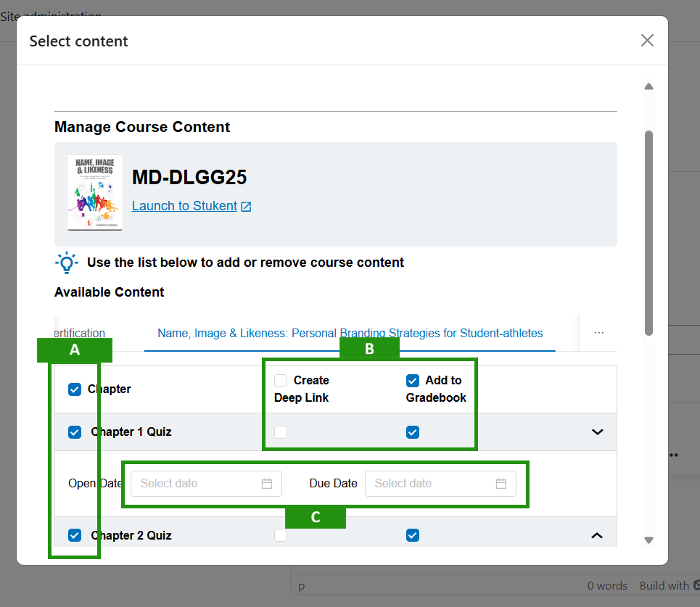Uncheck Add to Gradebook header checkbox
The image size is (700, 607).
(413, 381)
